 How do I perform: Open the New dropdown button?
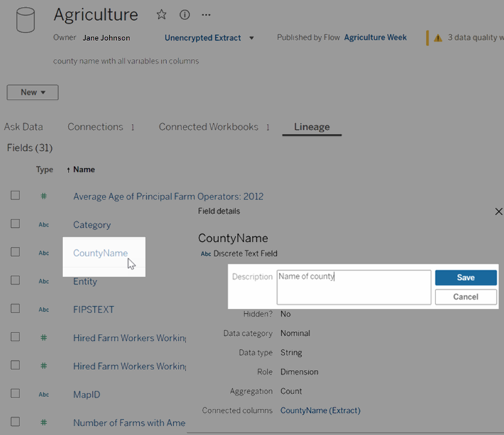33,92
